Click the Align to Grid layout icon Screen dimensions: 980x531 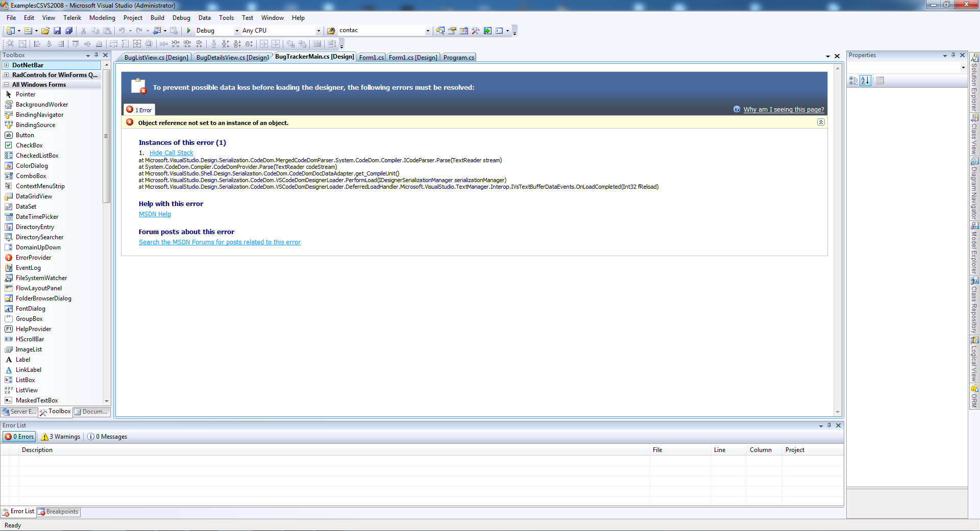10,44
